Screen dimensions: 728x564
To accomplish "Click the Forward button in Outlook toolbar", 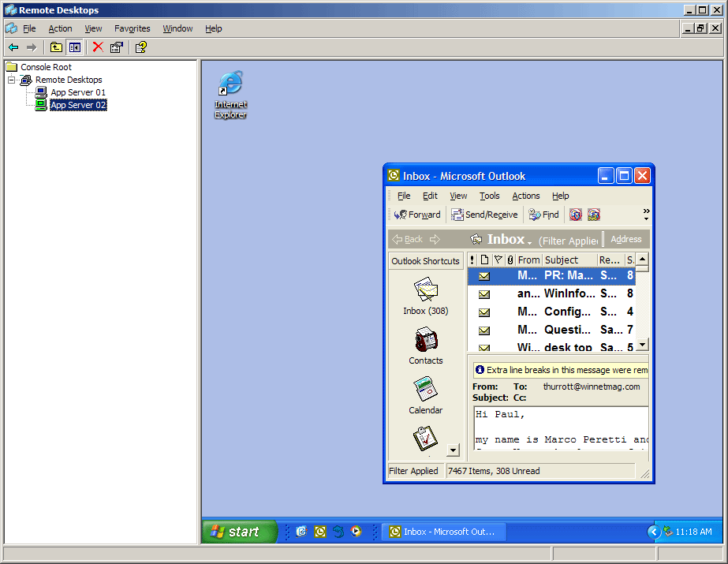I will pos(417,215).
